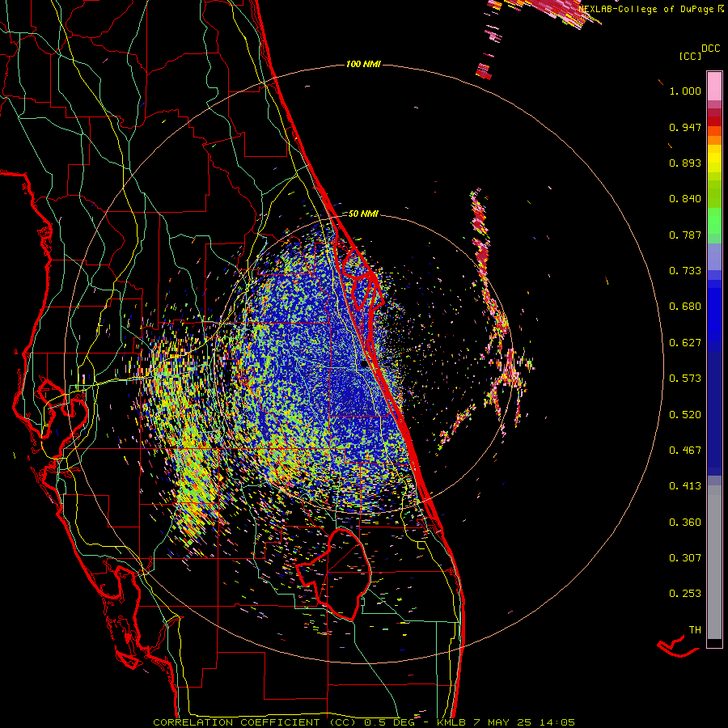Select the 0.787 legend value

coord(685,235)
